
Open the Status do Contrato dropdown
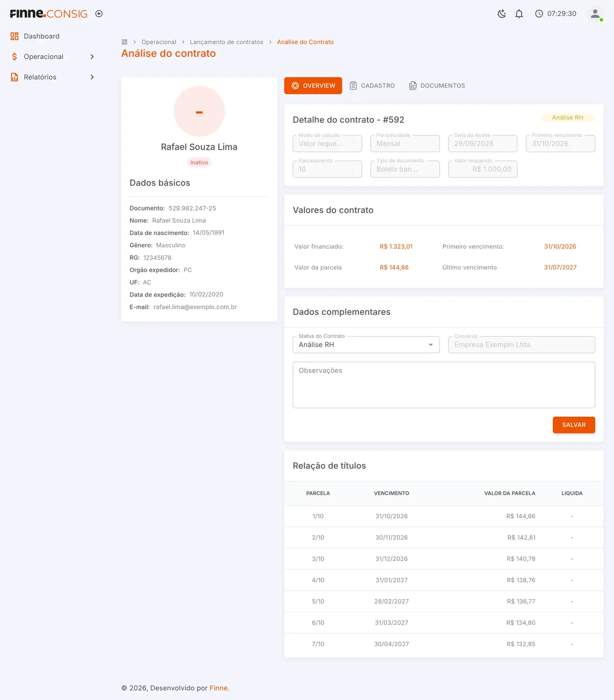366,345
